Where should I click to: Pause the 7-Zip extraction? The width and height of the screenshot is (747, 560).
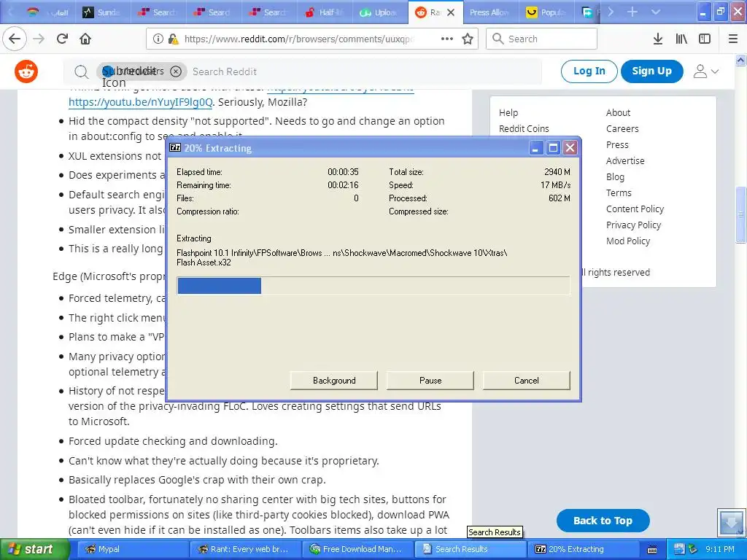pos(430,381)
